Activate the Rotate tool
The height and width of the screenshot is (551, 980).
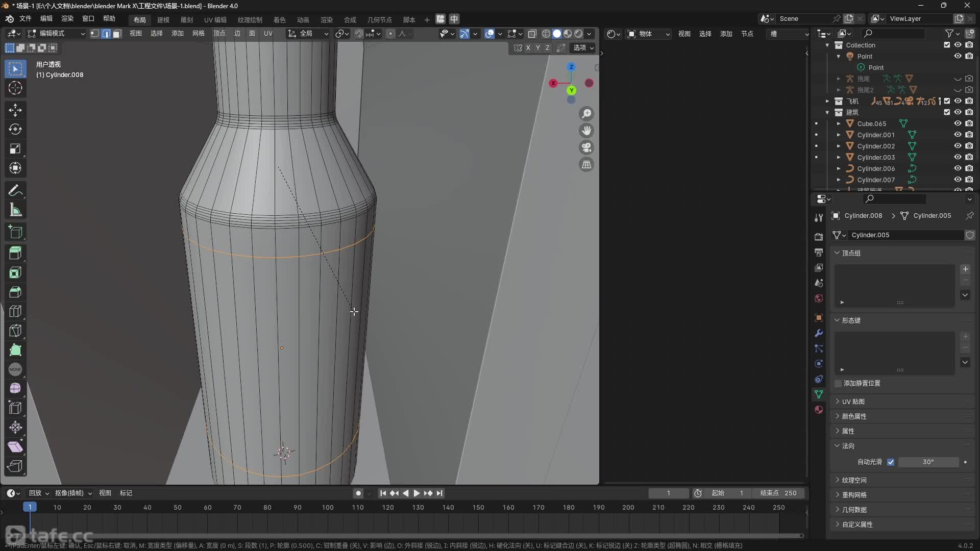click(x=15, y=129)
